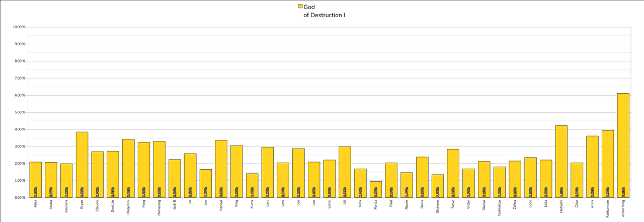
Task: Click the Lili bar
Action: pos(345,172)
